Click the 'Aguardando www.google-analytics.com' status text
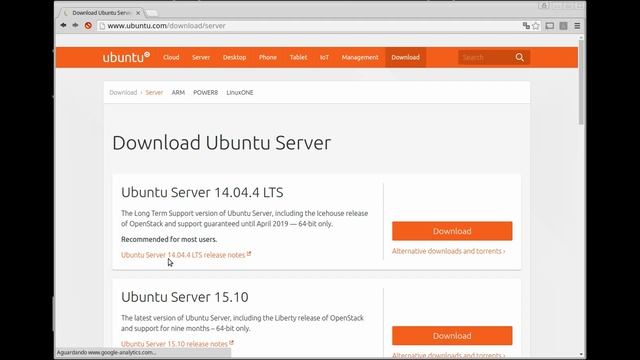The width and height of the screenshot is (640, 360). pos(106,353)
